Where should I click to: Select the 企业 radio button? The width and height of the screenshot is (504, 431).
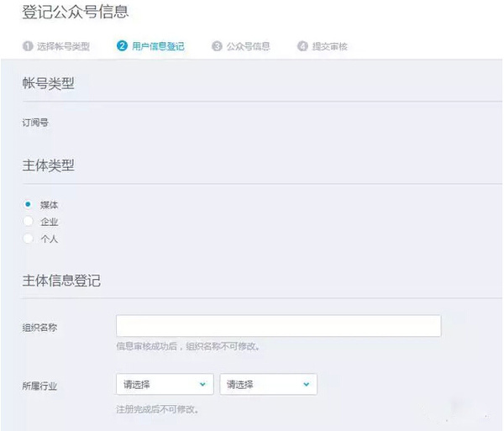pyautogui.click(x=28, y=221)
